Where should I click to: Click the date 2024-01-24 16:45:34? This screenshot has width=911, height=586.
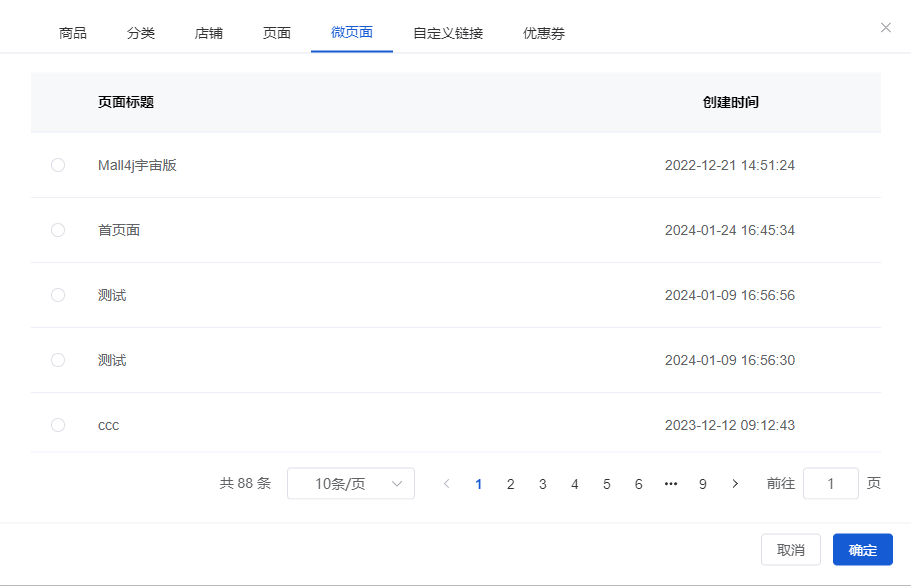coord(730,230)
